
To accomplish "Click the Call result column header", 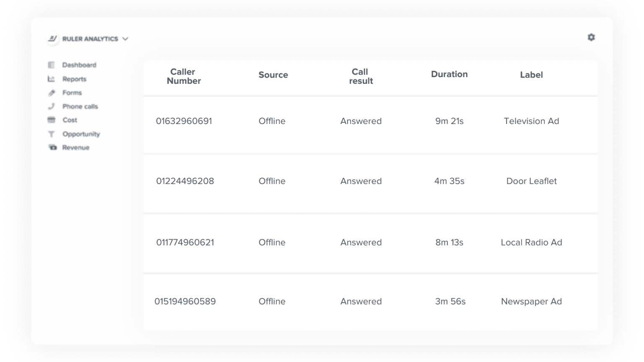I will [361, 76].
